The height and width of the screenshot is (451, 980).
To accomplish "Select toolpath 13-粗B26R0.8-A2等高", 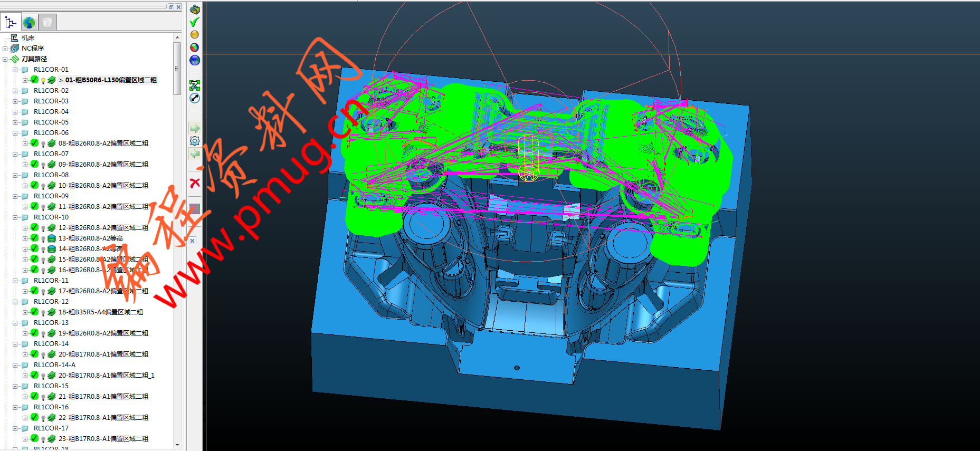I will [x=91, y=238].
